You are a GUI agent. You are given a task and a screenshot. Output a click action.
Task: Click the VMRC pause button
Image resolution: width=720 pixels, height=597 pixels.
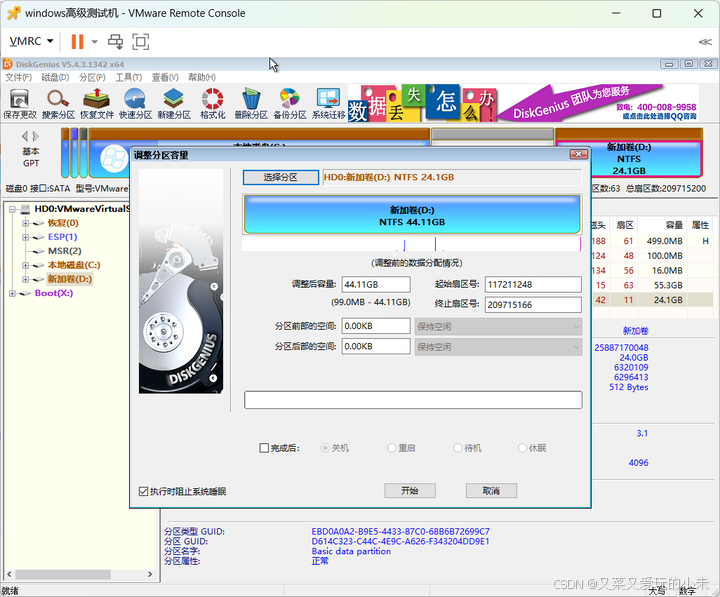(77, 41)
